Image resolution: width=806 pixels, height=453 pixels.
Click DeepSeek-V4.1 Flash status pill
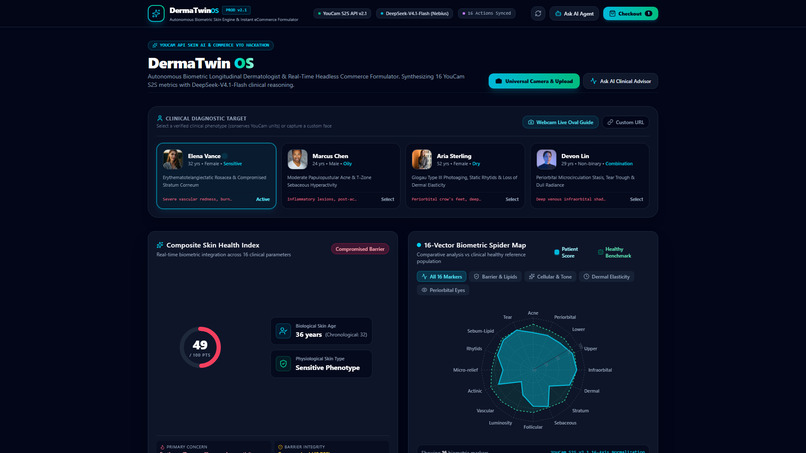click(414, 13)
